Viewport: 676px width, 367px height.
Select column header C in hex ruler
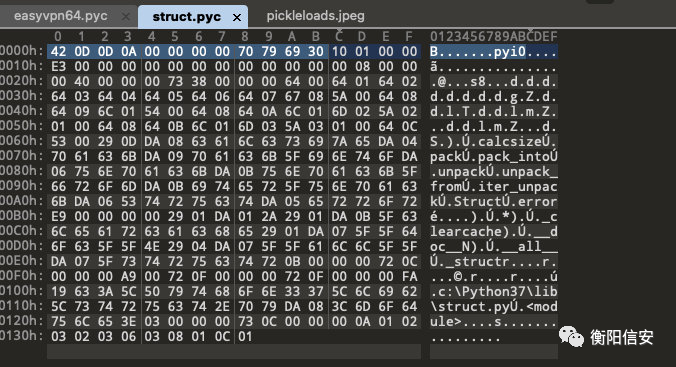pos(339,37)
